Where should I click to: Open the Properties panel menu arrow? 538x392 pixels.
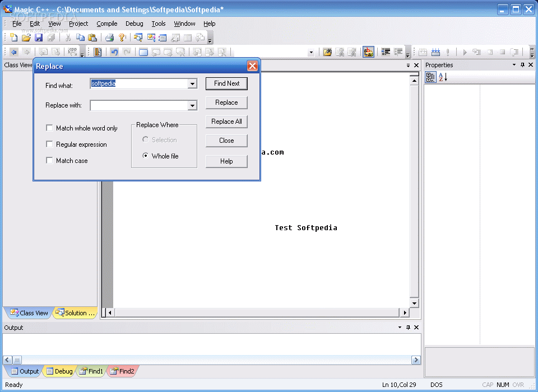pos(514,65)
